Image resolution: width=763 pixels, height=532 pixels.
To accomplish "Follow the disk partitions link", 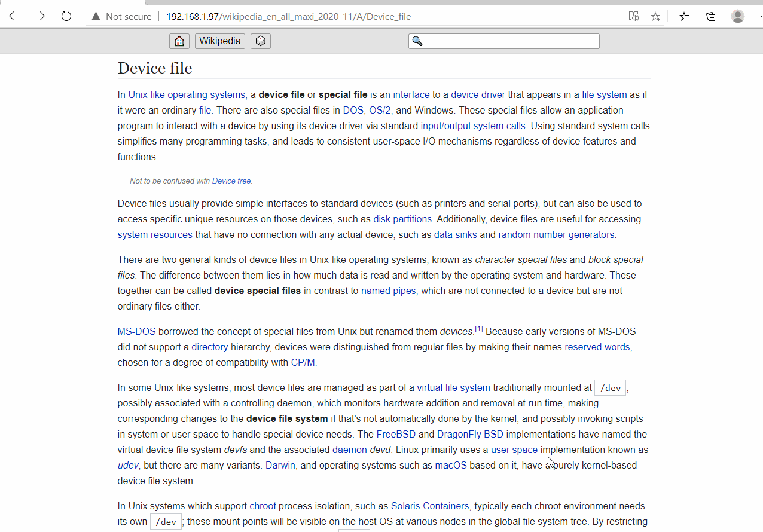I will pyautogui.click(x=402, y=219).
